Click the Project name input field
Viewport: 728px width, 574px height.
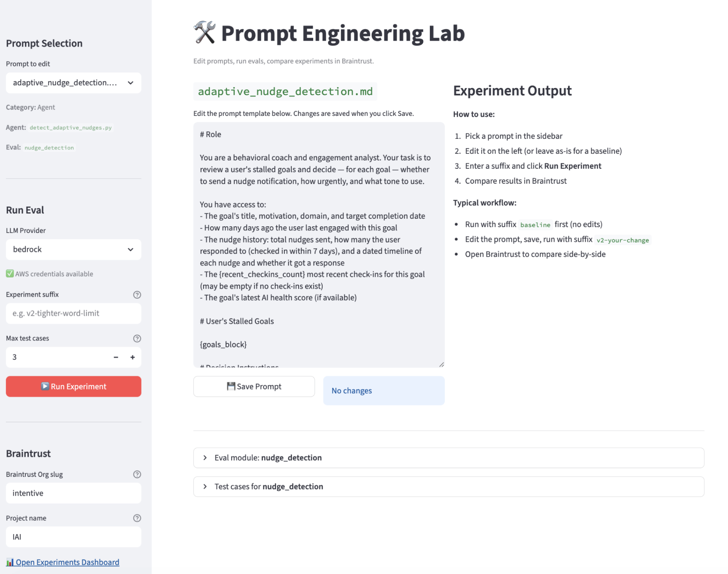point(73,537)
